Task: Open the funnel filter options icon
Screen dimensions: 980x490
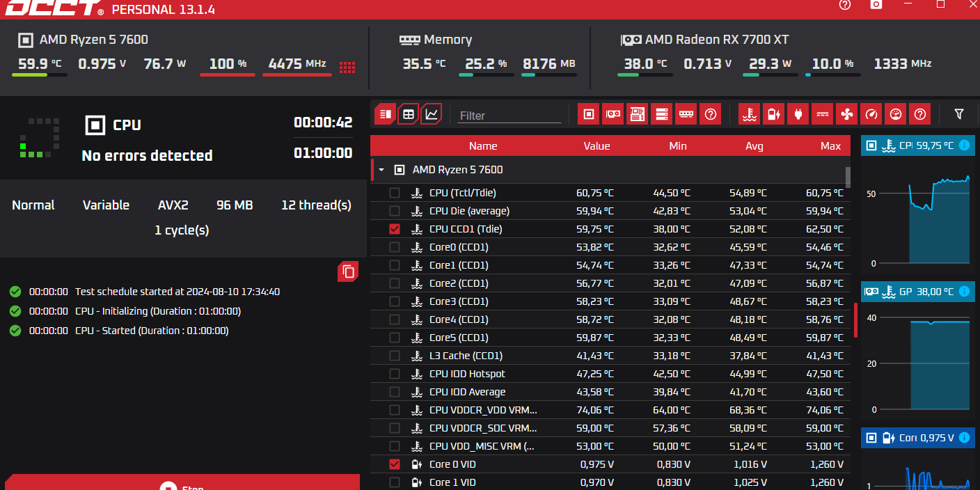Action: click(959, 114)
